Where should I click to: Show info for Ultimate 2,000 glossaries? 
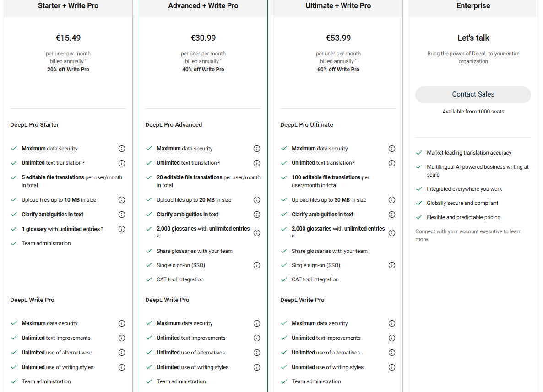(x=391, y=233)
